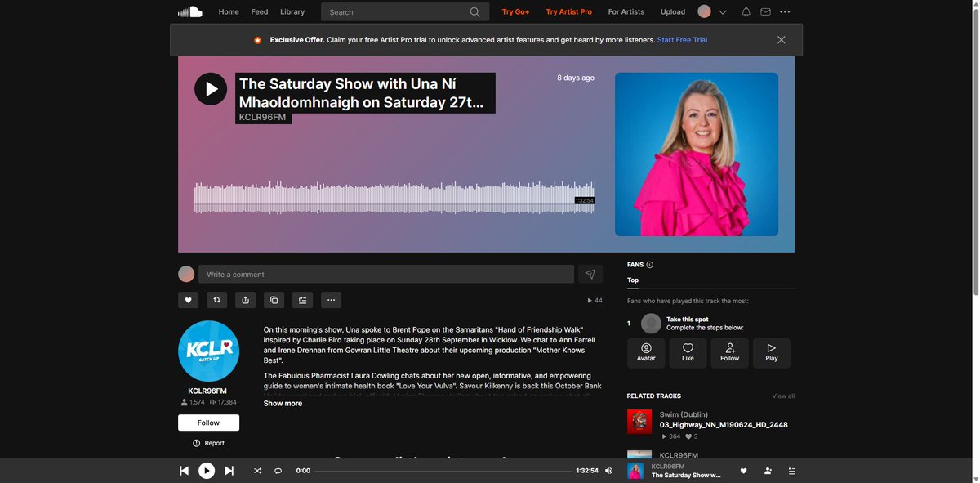Image resolution: width=980 pixels, height=483 pixels.
Task: Open KCLR96FM follower count 1,574
Action: tap(193, 403)
